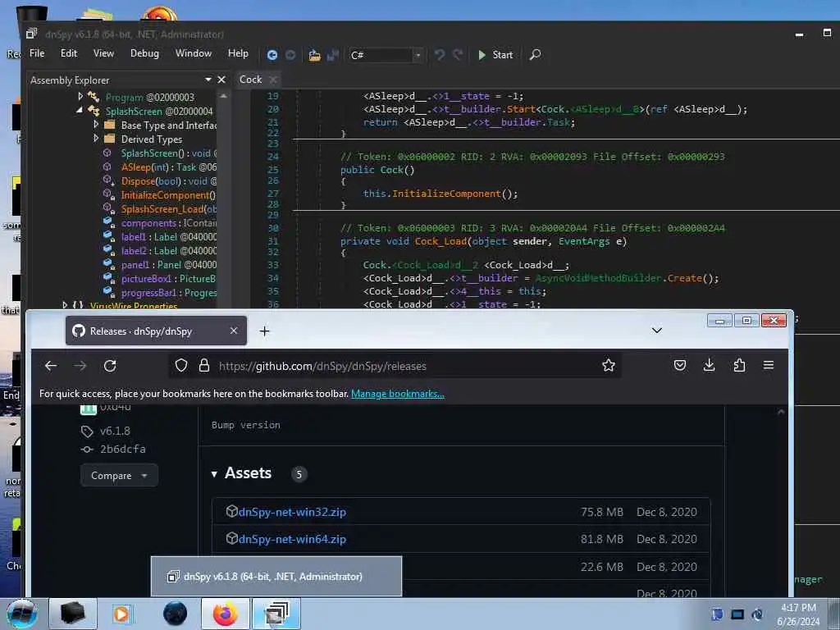Select ASleep(int) : Task method
The width and height of the screenshot is (840, 630).
(x=169, y=167)
